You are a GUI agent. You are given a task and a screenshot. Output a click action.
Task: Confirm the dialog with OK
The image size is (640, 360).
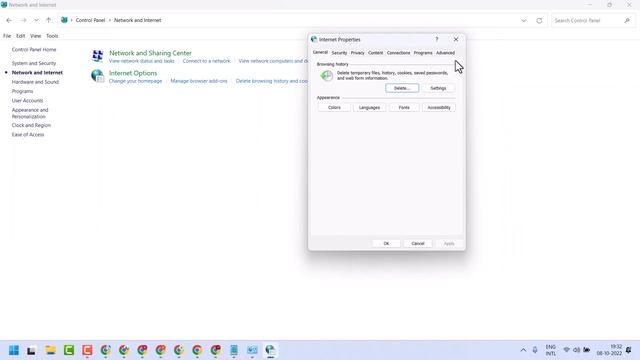pyautogui.click(x=386, y=243)
